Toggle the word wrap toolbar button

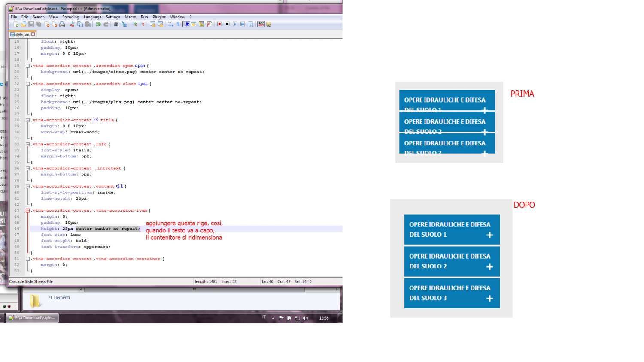pos(170,24)
